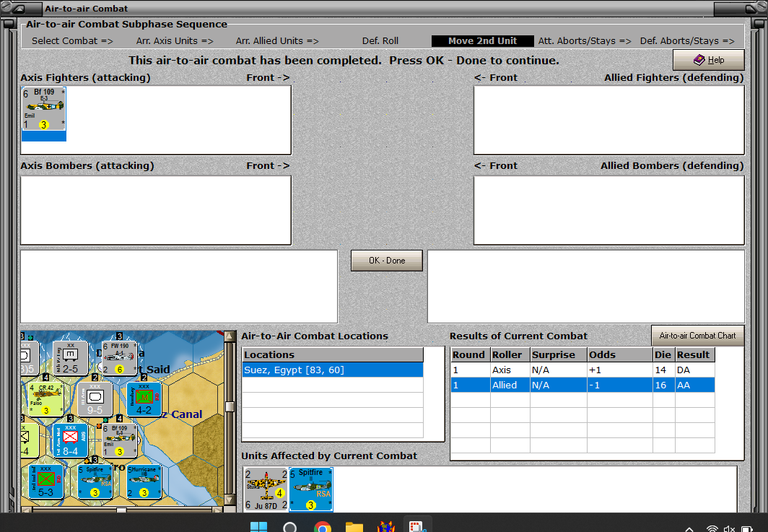Open the Help button
Screen dimensions: 768x532
pos(709,60)
